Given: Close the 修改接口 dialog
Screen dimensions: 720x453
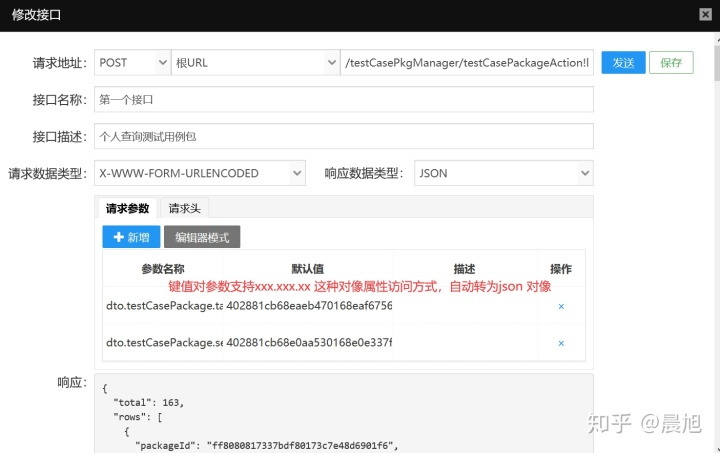Looking at the screenshot, I should tap(705, 15).
